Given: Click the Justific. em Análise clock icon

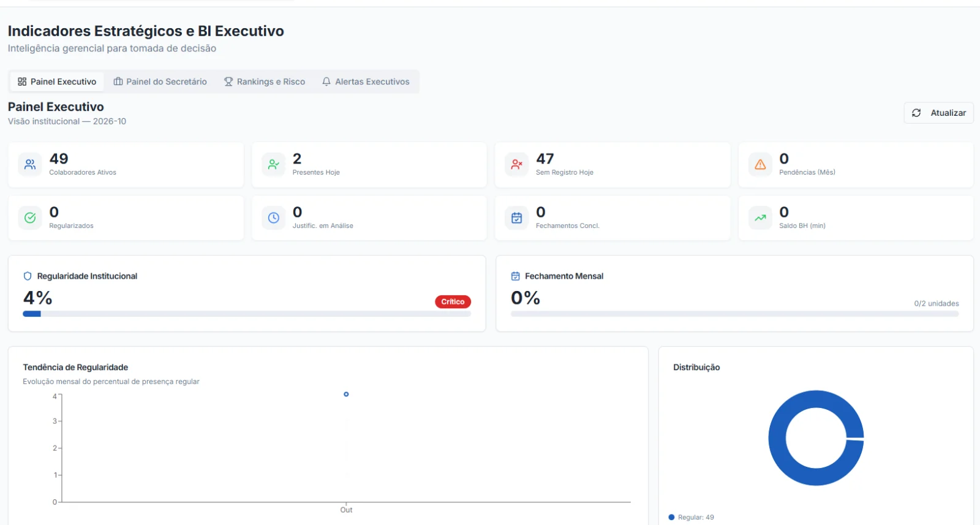Looking at the screenshot, I should 273,217.
